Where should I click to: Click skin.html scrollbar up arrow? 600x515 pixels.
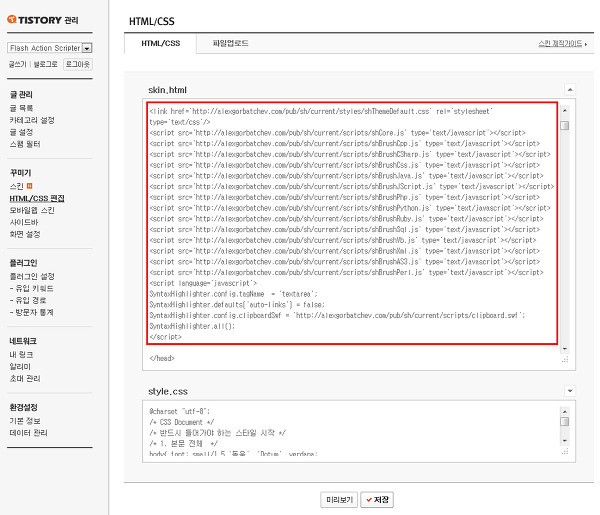point(564,111)
